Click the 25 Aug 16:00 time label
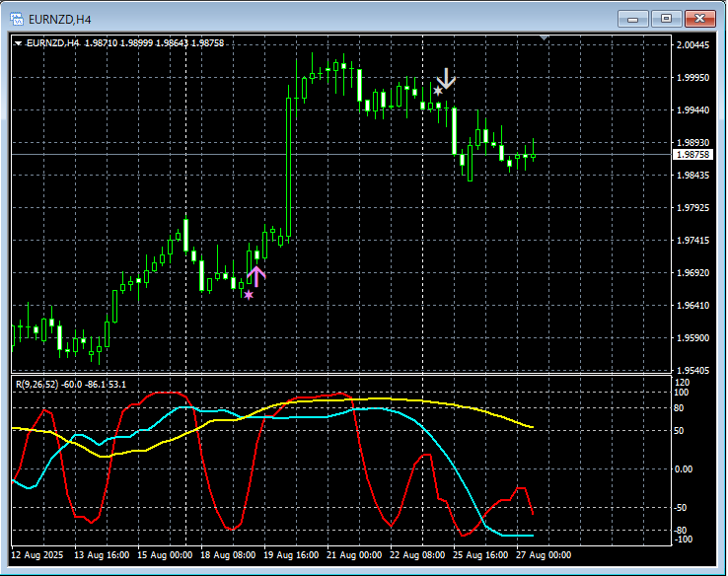 pos(480,555)
